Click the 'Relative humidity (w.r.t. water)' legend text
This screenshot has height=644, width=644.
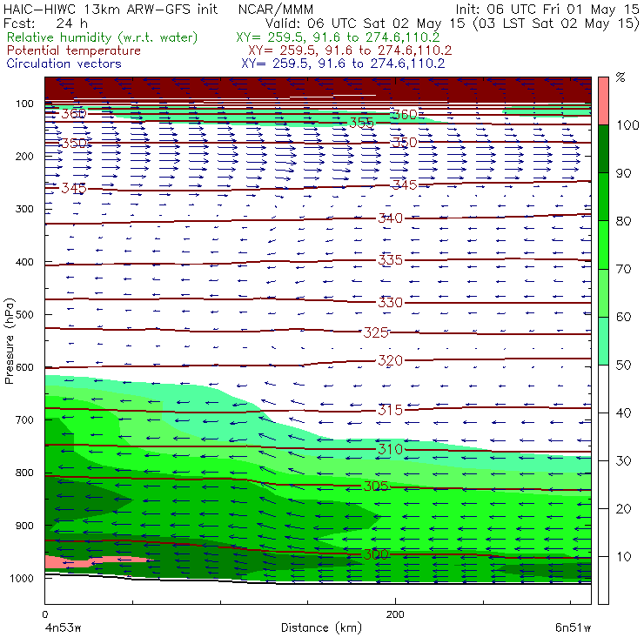coord(103,37)
